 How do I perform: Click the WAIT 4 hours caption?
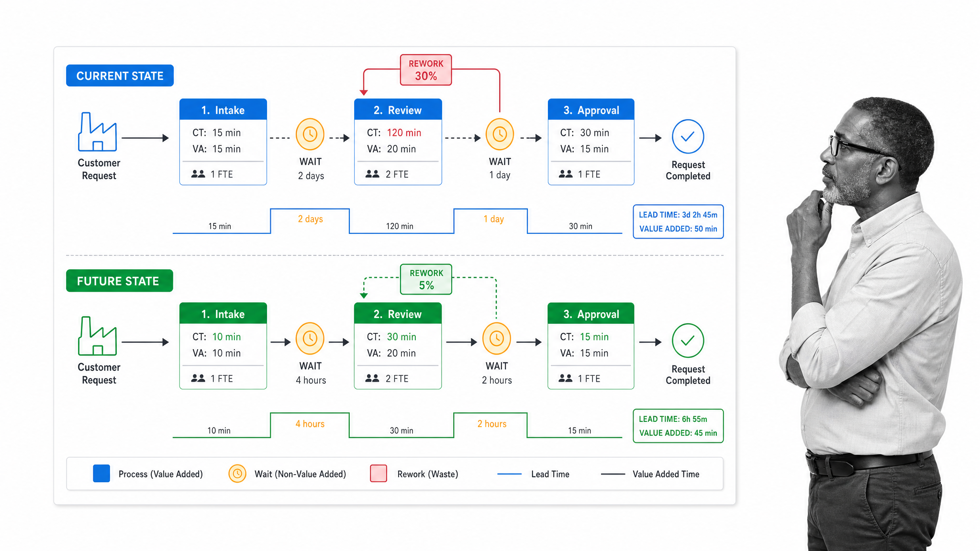coord(311,373)
